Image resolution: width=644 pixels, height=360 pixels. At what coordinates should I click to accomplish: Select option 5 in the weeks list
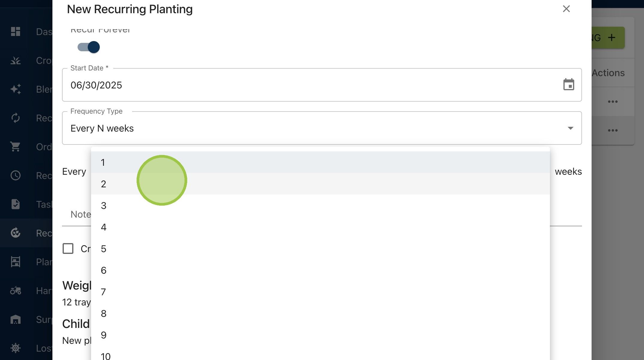click(320, 248)
